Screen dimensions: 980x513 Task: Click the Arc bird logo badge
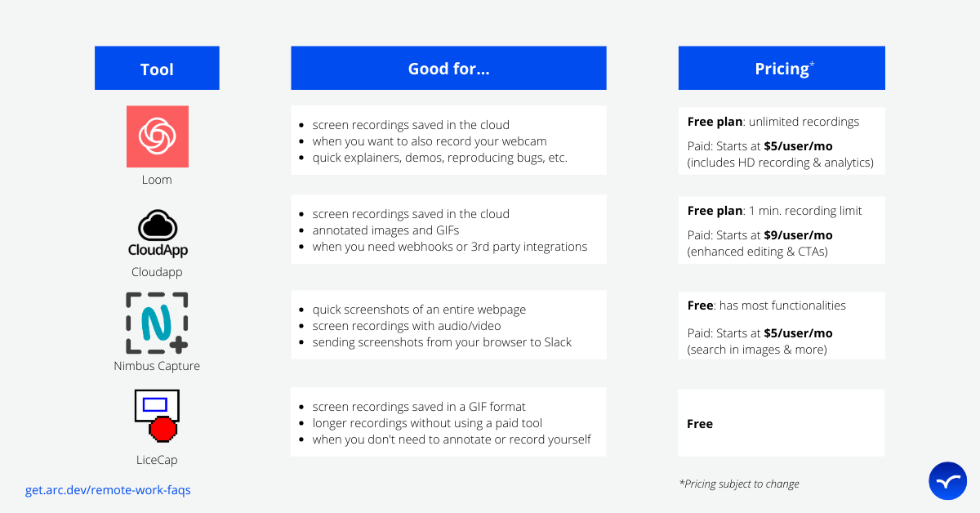click(947, 480)
